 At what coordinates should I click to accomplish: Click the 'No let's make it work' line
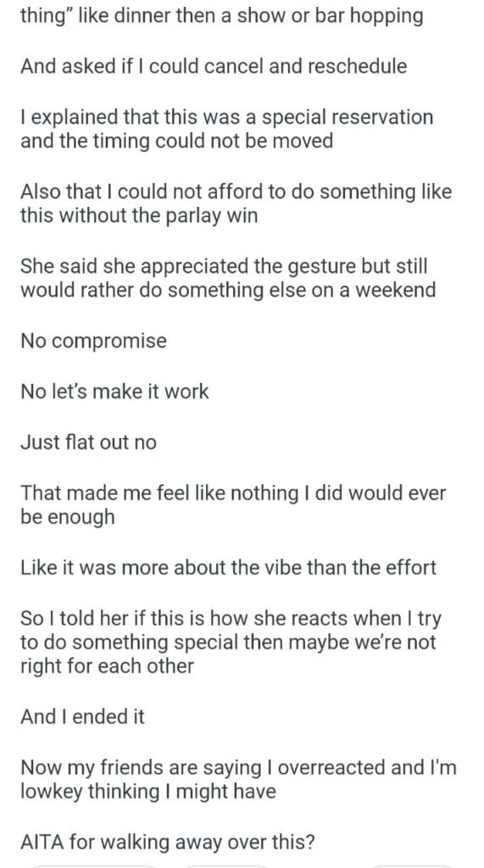pyautogui.click(x=114, y=391)
